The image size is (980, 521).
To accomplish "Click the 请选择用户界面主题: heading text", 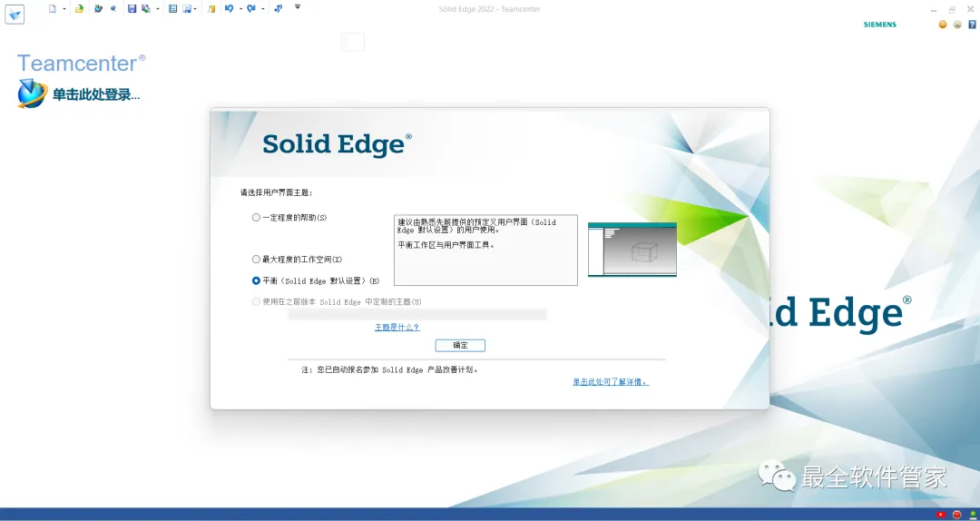I will click(276, 192).
